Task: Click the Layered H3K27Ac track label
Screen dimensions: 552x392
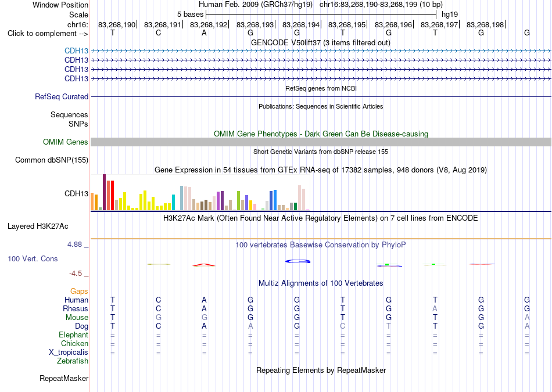Action: tap(38, 226)
